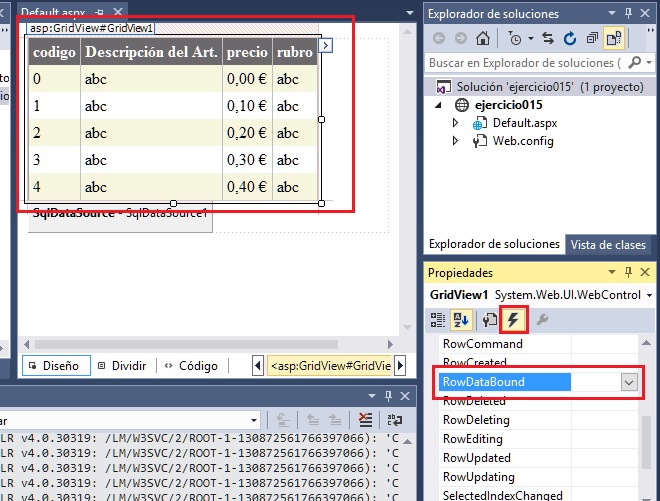
Task: Click the Descripción del Art. column header
Action: coord(151,52)
